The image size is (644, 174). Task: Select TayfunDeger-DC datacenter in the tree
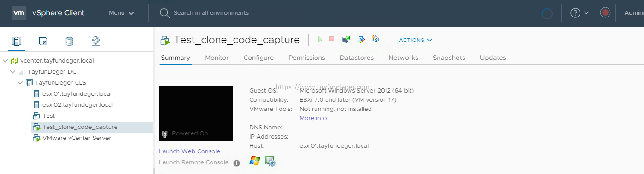point(52,72)
